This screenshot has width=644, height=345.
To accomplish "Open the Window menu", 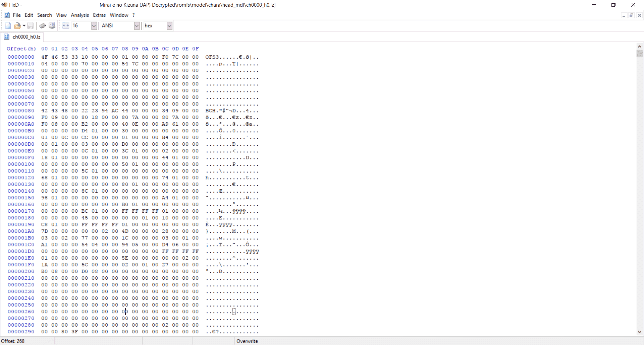I will click(x=119, y=15).
